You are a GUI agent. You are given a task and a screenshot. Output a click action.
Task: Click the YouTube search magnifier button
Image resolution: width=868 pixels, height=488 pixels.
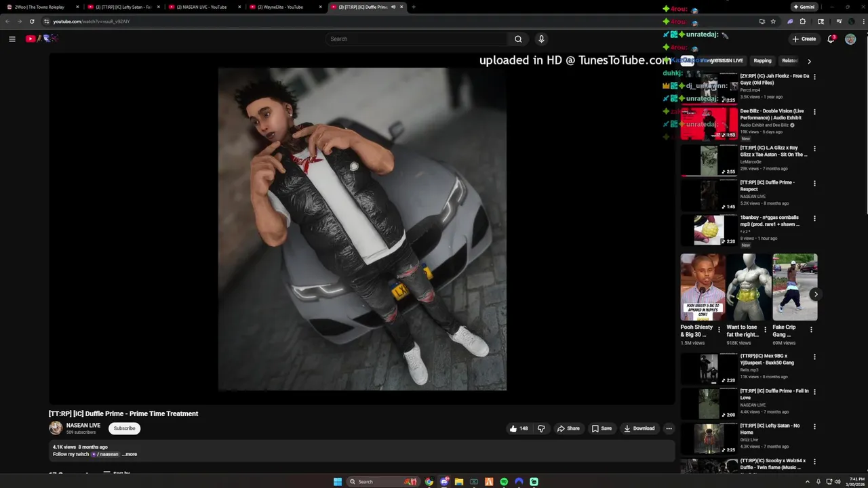[518, 39]
